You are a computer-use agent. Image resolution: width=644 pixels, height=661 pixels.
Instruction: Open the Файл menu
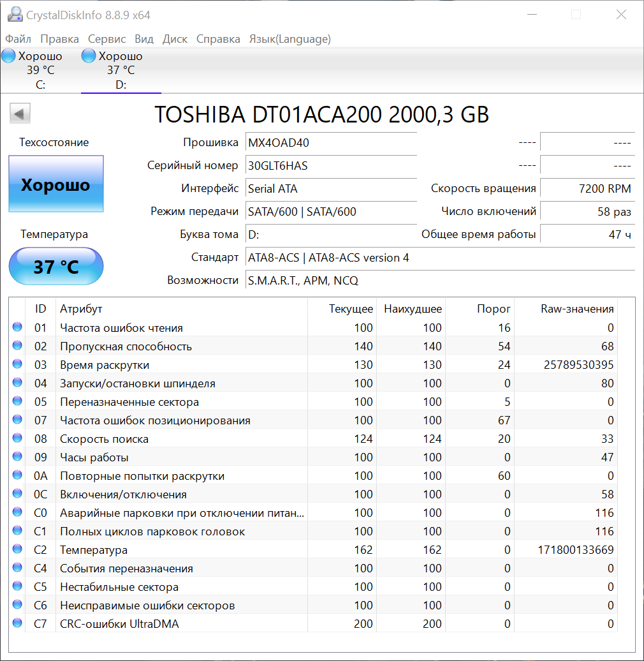18,39
